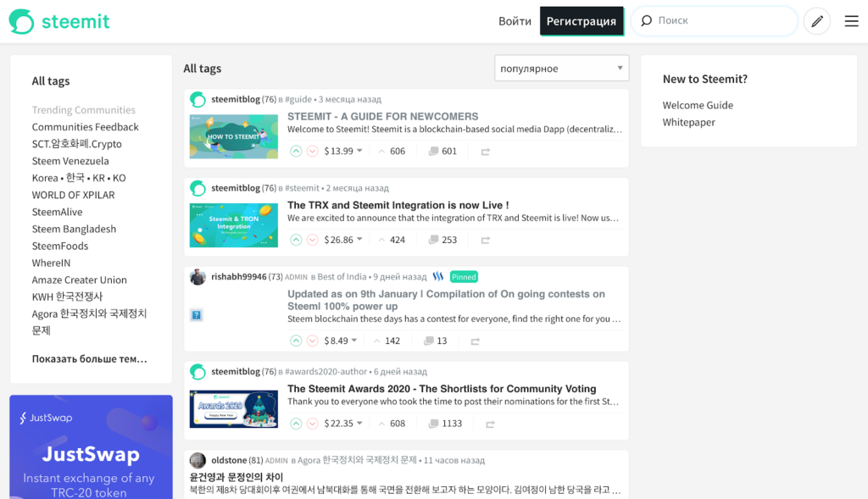Select Steem Venezuela community

(70, 161)
